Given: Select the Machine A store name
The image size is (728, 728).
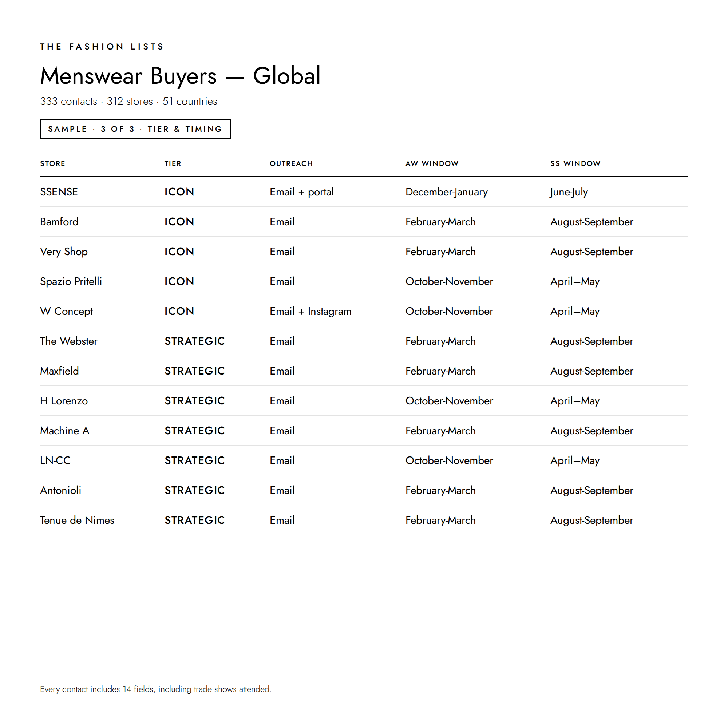Looking at the screenshot, I should [x=65, y=431].
